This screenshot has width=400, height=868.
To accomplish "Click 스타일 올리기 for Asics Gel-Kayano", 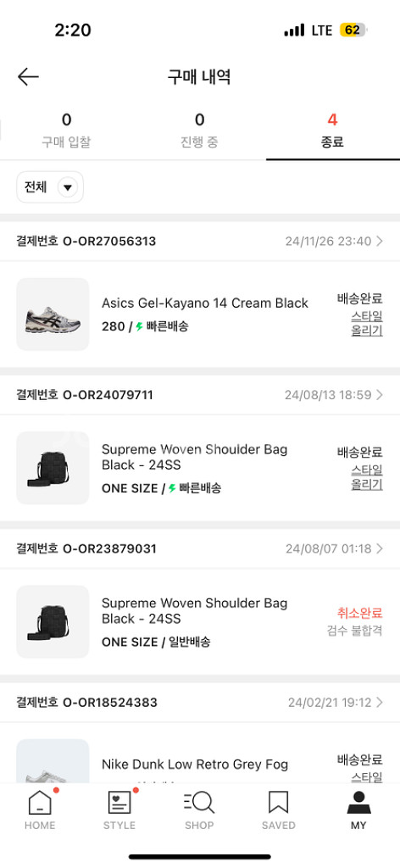I will pyautogui.click(x=367, y=323).
